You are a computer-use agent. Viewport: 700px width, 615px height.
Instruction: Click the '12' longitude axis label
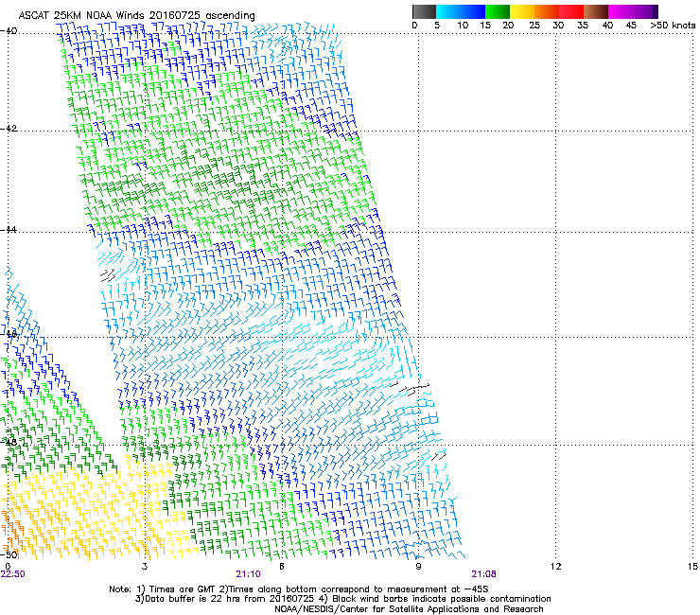(x=556, y=567)
